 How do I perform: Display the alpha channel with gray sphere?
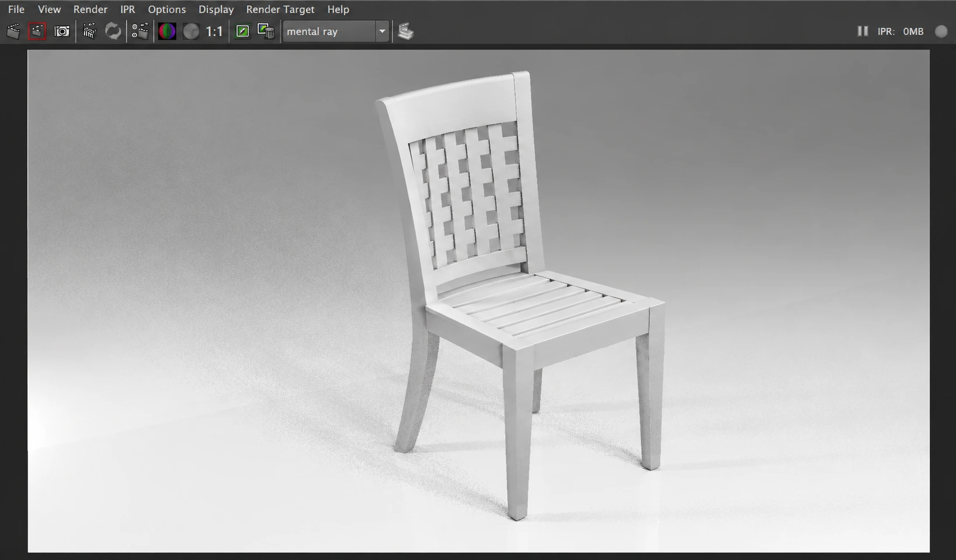(x=191, y=32)
